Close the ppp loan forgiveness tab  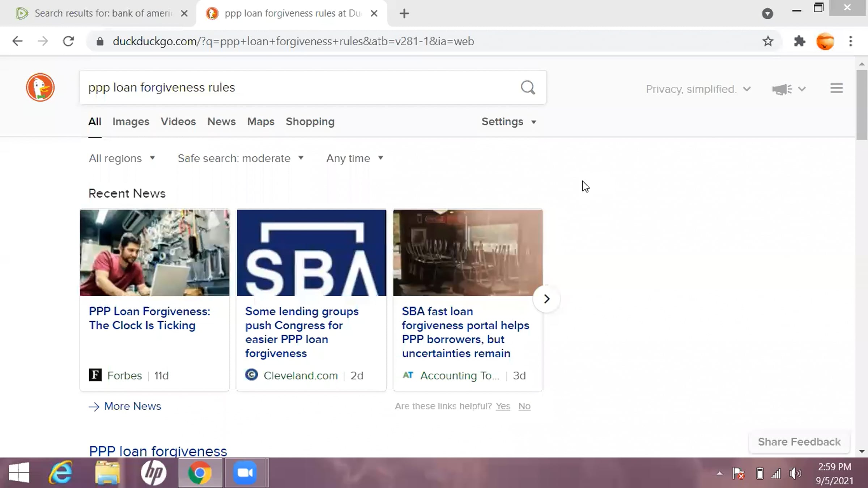point(374,13)
